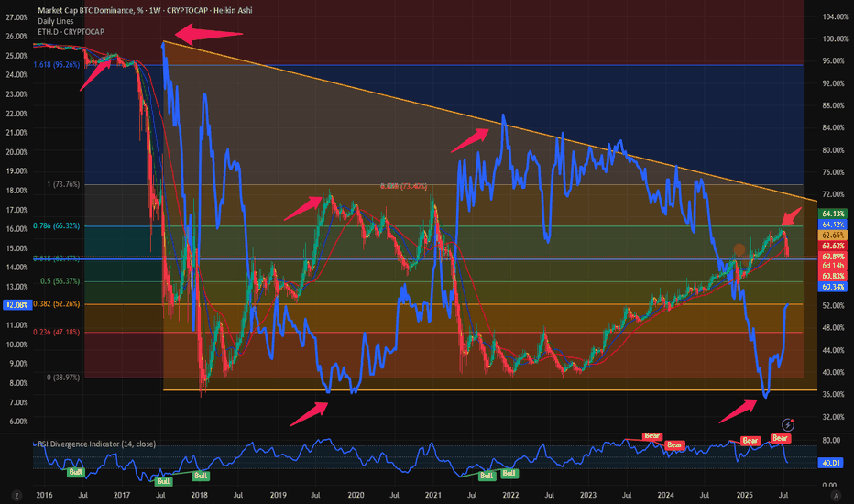Select the orange horizontal support line below candles
Viewport: 854px width, 504px height.
[490, 390]
